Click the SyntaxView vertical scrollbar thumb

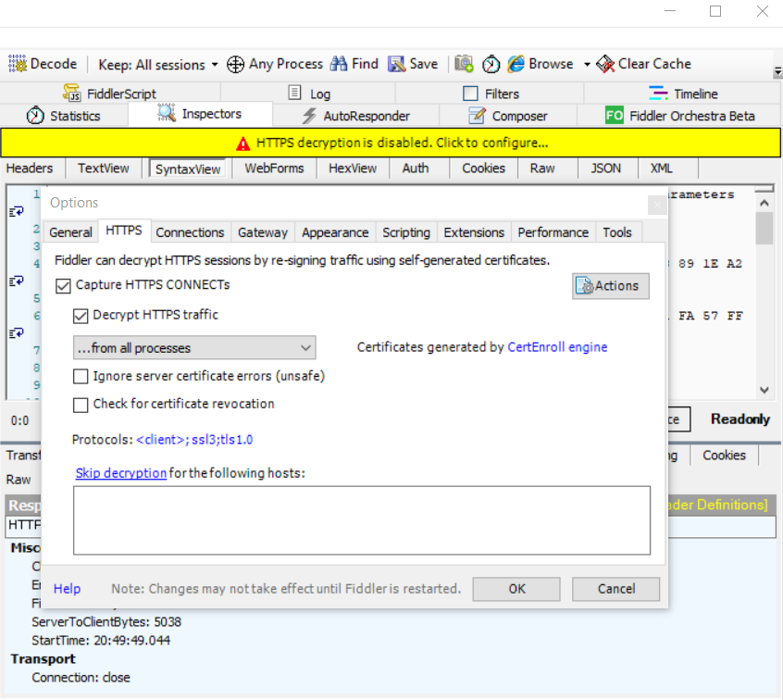pyautogui.click(x=764, y=229)
